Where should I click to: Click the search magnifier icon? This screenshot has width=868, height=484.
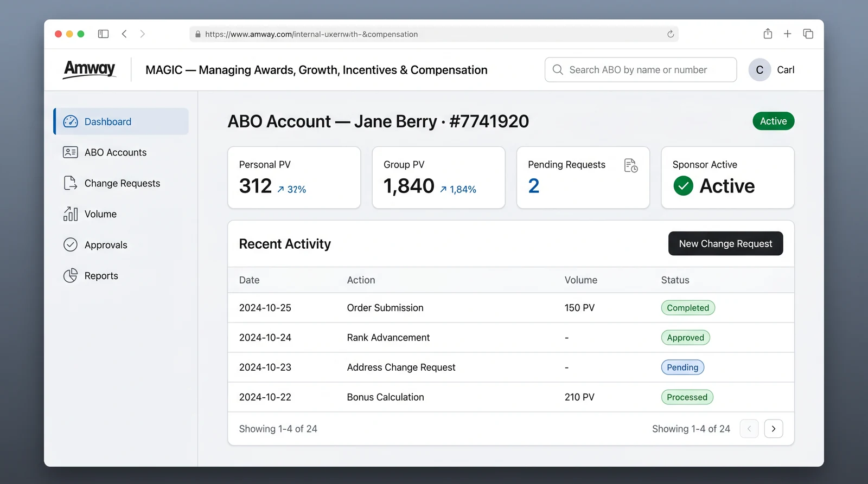point(558,69)
